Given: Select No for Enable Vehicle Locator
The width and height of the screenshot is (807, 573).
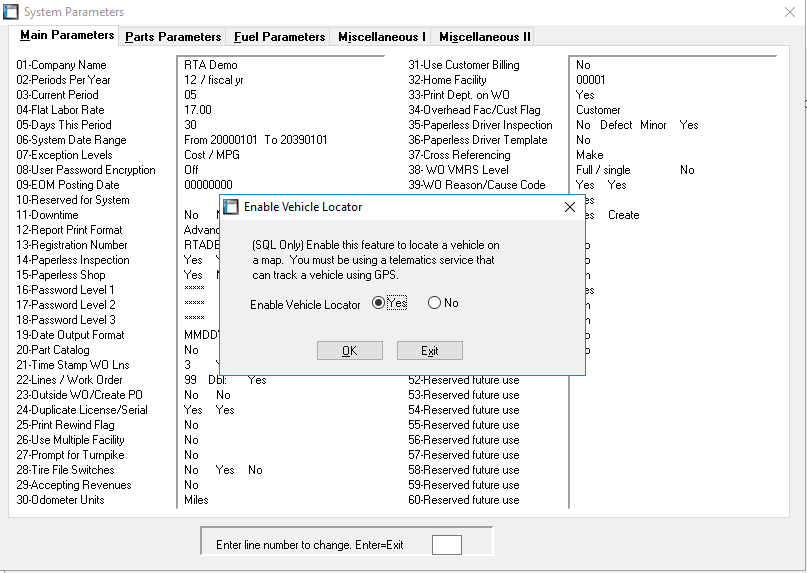Looking at the screenshot, I should pyautogui.click(x=434, y=303).
